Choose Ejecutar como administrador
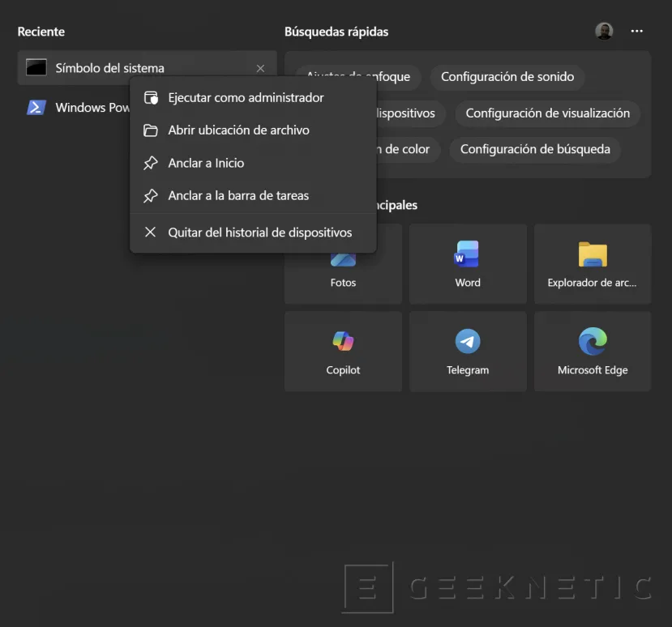This screenshot has height=627, width=672. 244,97
